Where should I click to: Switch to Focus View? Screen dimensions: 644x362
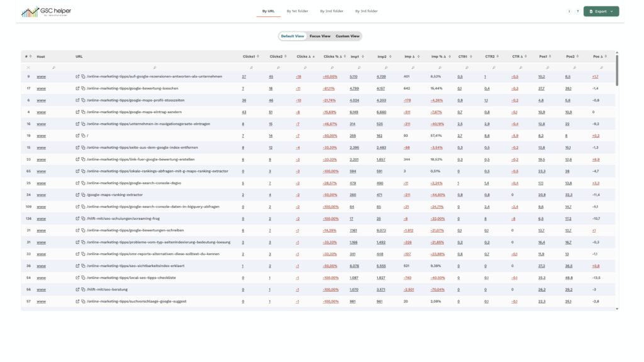319,36
